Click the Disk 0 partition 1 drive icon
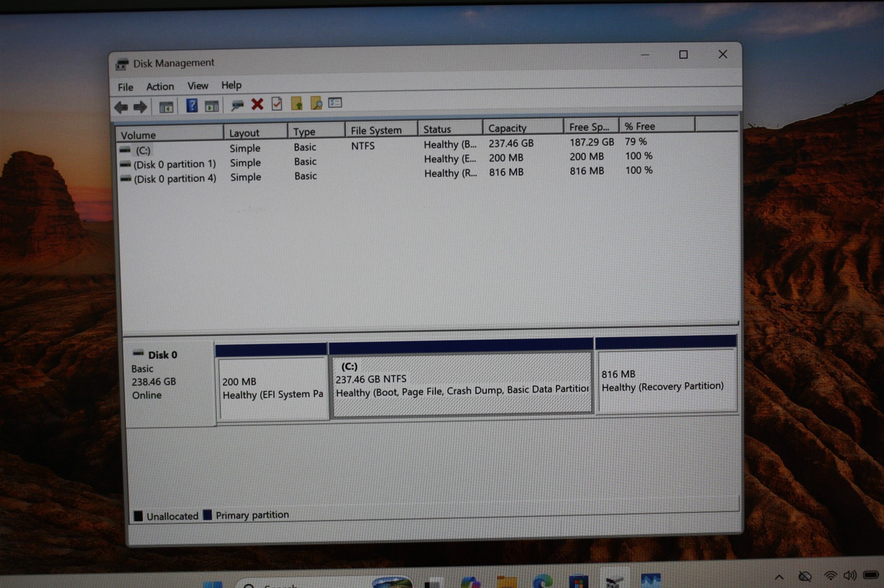This screenshot has width=884, height=588. coord(125,165)
